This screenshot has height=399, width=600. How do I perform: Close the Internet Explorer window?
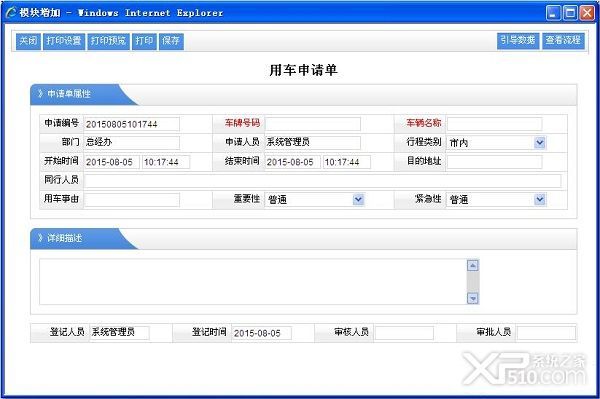587,13
